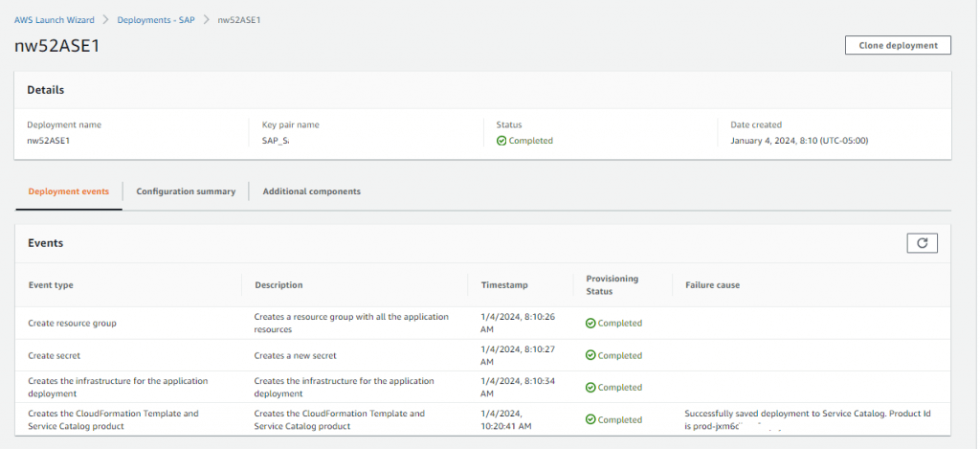Click the Description column header
The width and height of the screenshot is (980, 449).
pos(278,285)
